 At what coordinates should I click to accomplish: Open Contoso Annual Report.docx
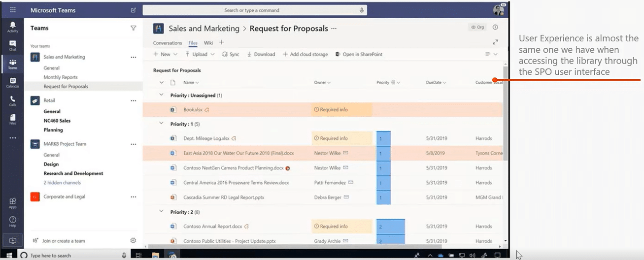pos(213,227)
